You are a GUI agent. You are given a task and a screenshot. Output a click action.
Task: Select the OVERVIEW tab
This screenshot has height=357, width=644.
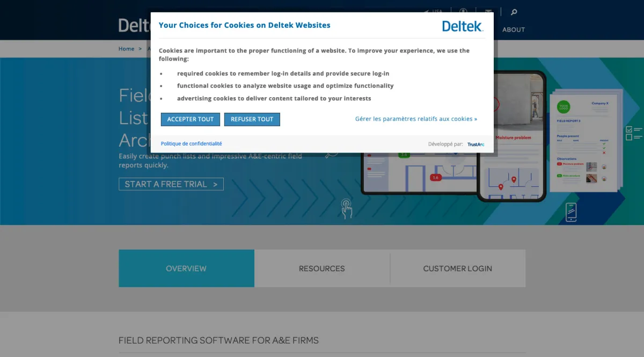click(186, 268)
